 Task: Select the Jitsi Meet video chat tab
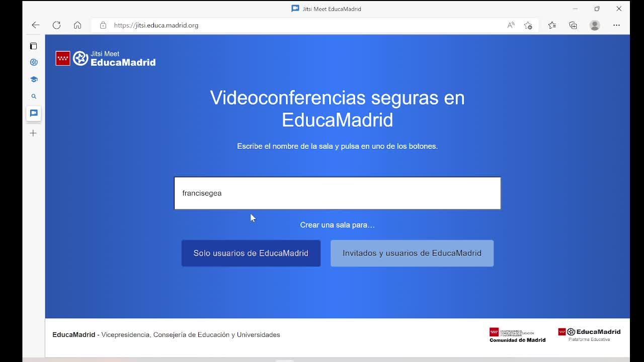pyautogui.click(x=34, y=113)
